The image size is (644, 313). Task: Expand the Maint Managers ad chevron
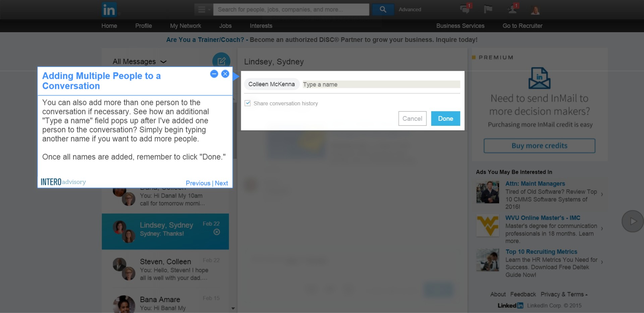click(602, 194)
